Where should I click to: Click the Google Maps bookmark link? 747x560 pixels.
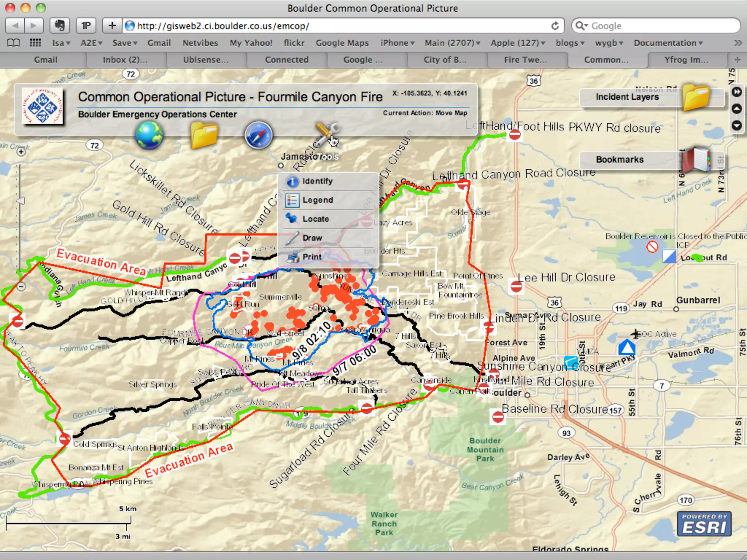click(342, 43)
